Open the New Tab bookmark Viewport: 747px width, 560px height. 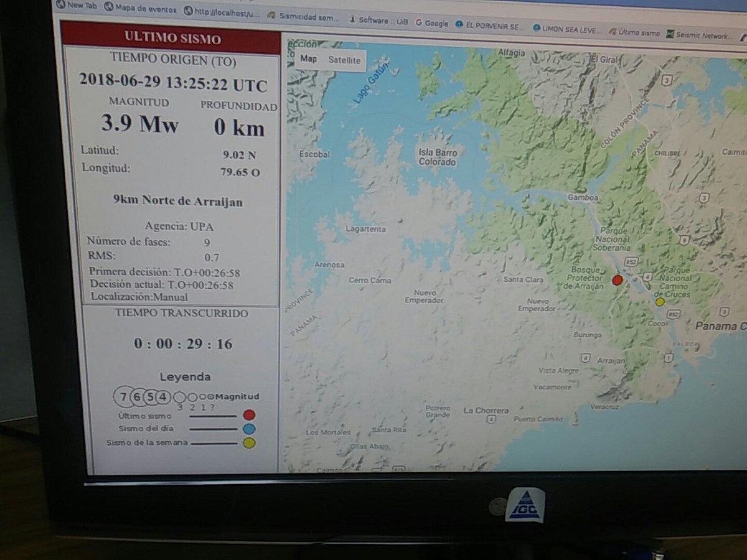click(x=77, y=5)
